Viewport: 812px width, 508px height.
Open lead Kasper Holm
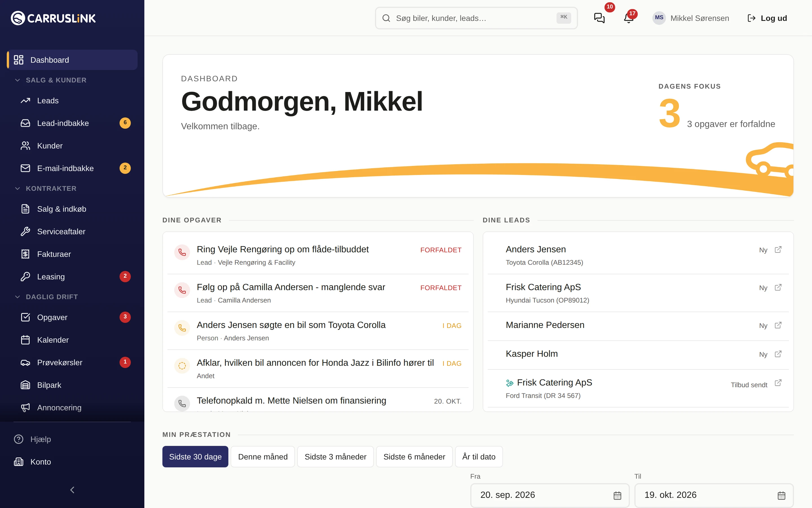coord(638,355)
